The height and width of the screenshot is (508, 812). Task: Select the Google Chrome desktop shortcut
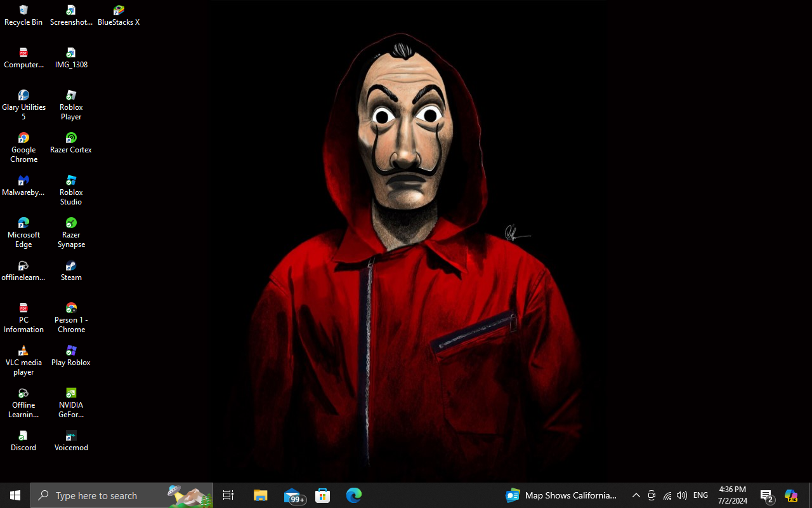[23, 148]
